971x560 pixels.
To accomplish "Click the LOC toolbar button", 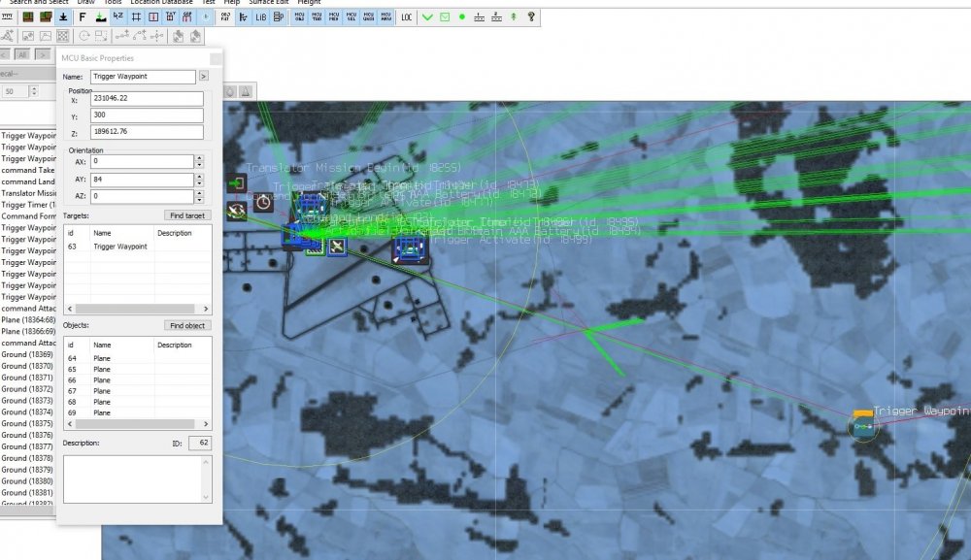I will [406, 16].
